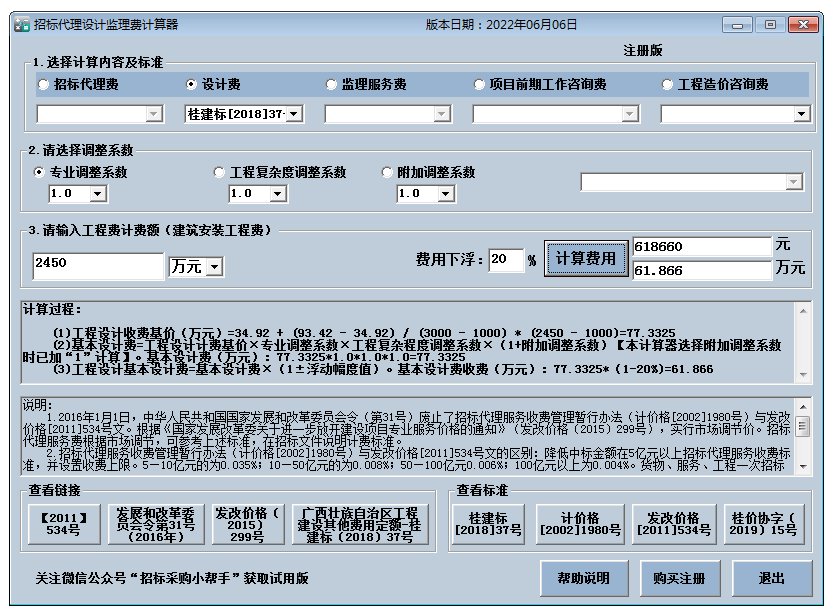This screenshot has height=615, width=834.
Task: Select the 监理服务费 radio option
Action: point(331,84)
